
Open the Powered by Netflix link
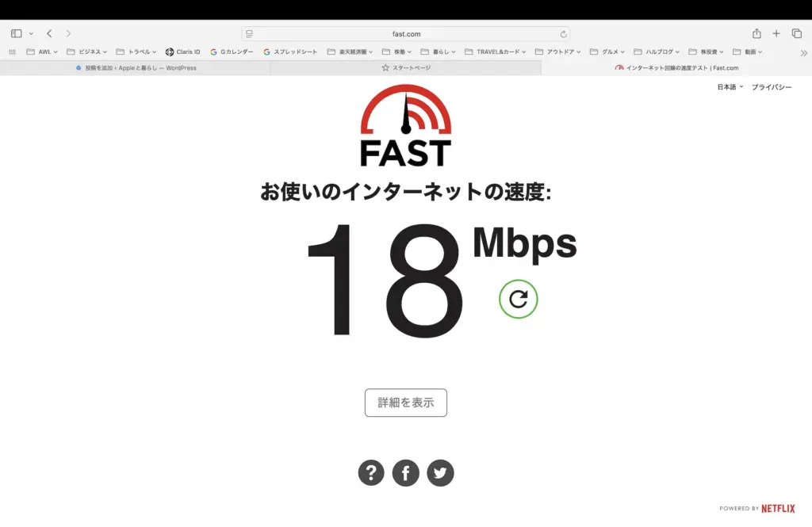pyautogui.click(x=756, y=508)
